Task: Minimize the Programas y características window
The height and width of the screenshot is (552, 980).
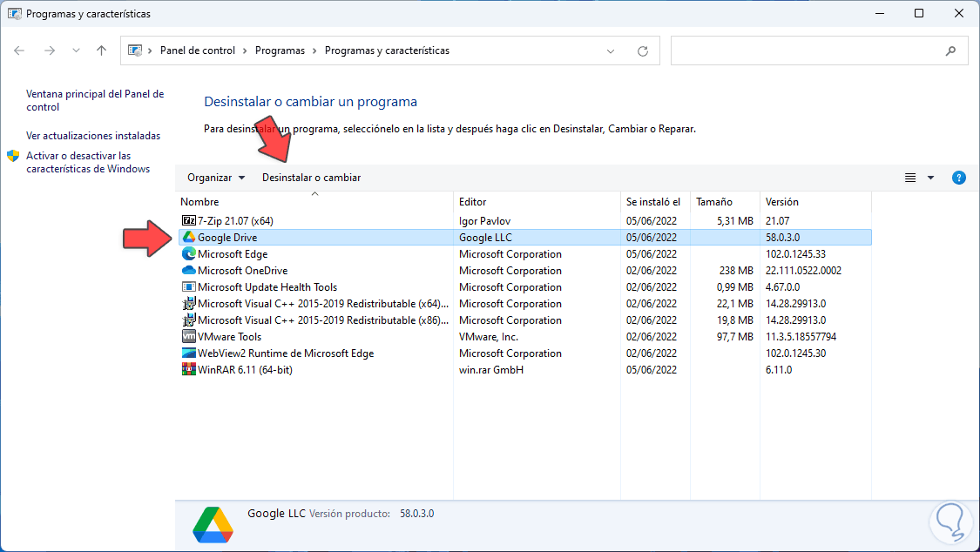Action: [x=879, y=13]
